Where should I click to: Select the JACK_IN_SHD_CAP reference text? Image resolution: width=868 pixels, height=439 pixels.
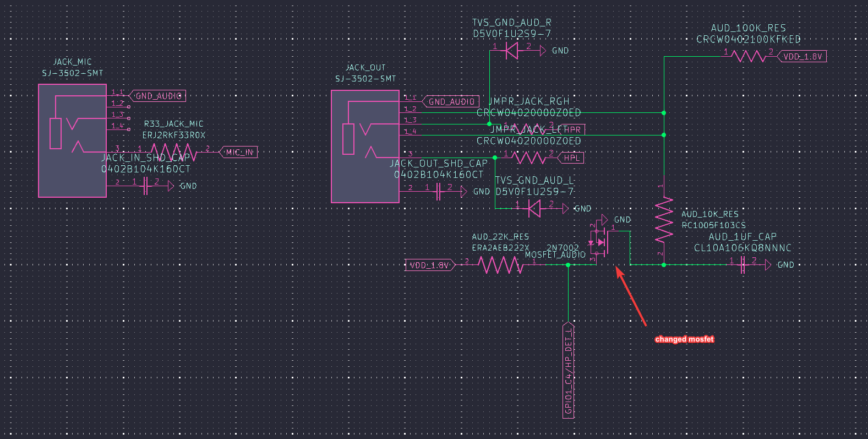pos(146,158)
